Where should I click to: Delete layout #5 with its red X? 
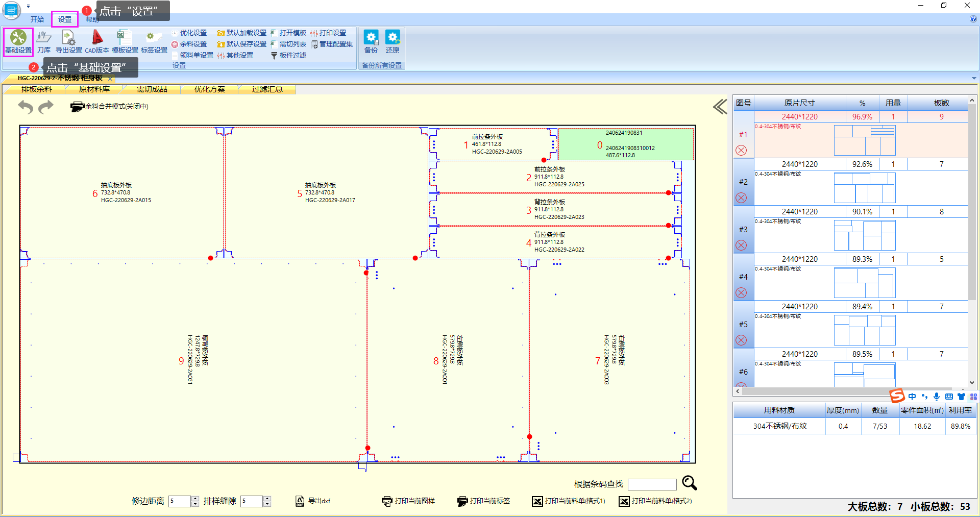[x=741, y=340]
